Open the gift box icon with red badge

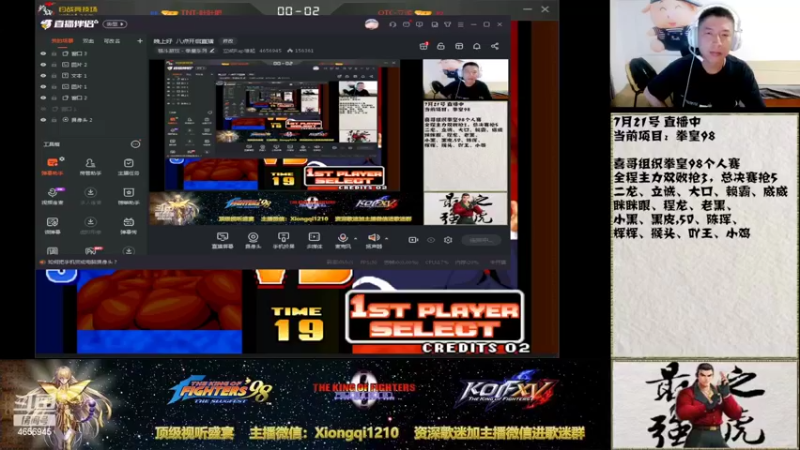pos(423,46)
